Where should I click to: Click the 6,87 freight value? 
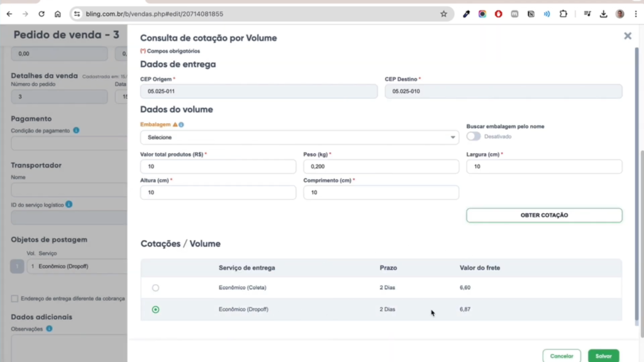click(465, 309)
